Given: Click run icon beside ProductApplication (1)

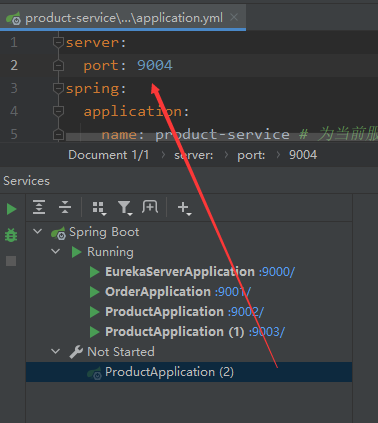Looking at the screenshot, I should 95,332.
